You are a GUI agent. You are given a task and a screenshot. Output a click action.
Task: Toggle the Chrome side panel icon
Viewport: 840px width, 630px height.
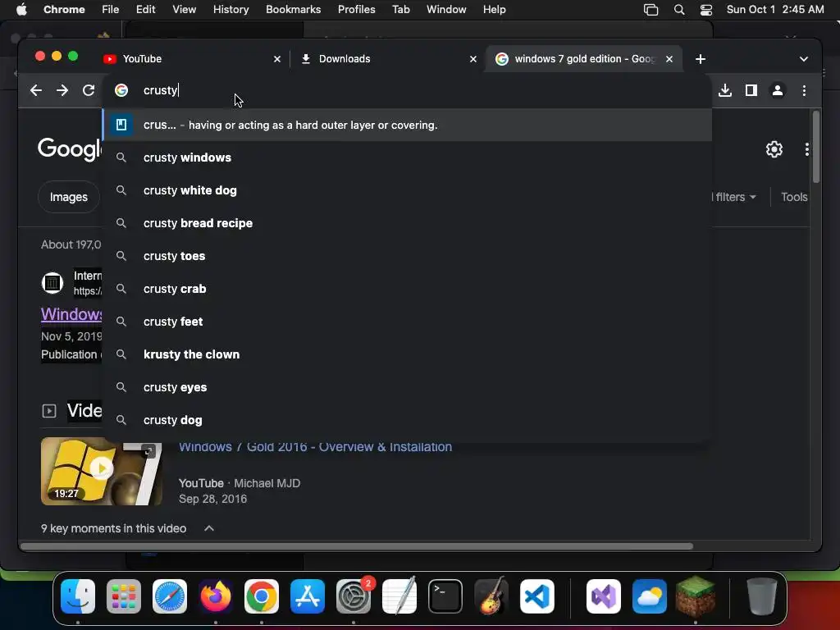751,90
